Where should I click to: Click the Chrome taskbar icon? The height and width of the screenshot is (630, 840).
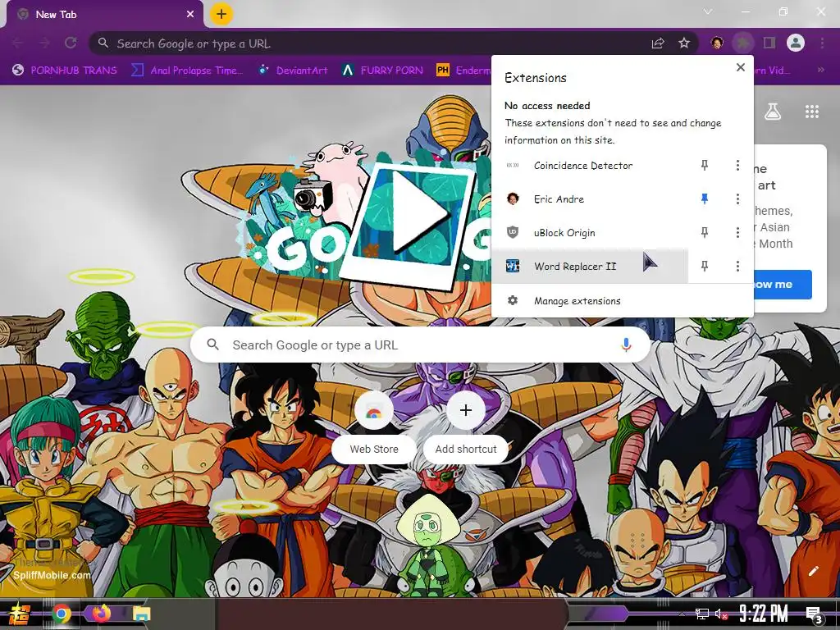click(x=62, y=614)
